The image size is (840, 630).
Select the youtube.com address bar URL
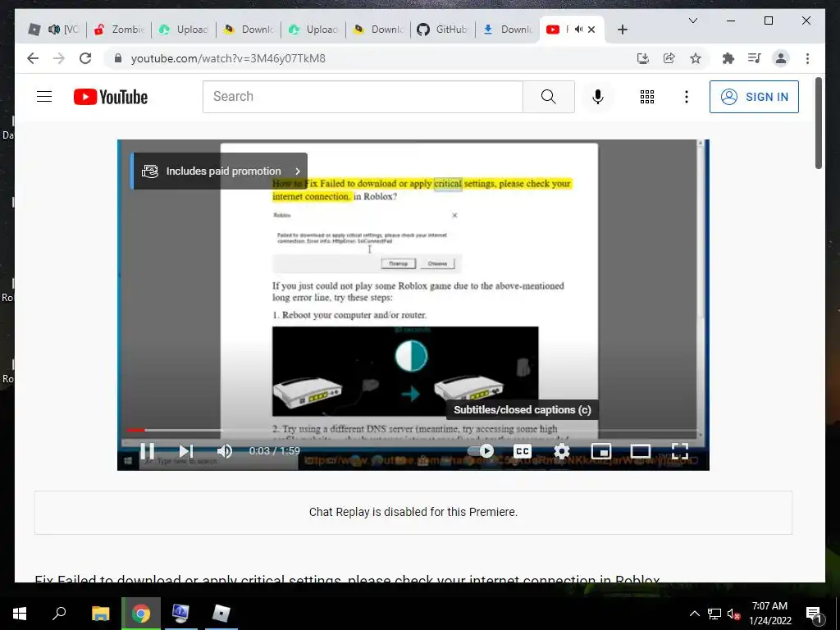228,58
